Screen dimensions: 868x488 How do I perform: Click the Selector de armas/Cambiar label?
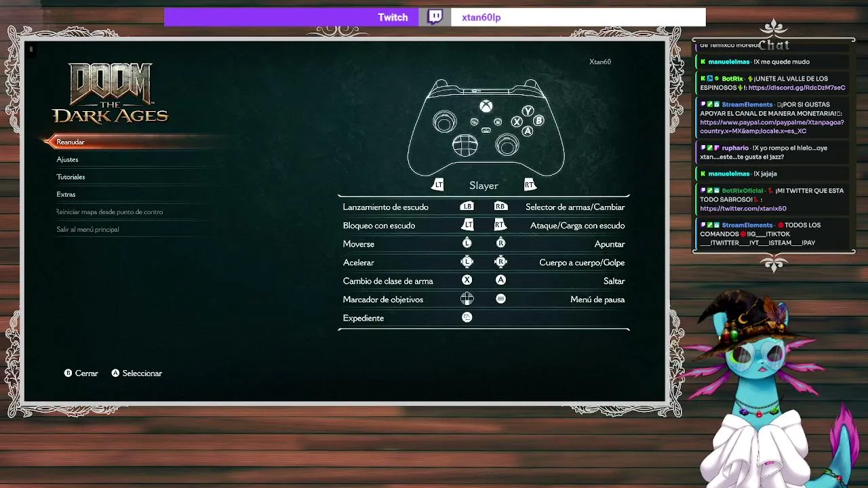575,207
